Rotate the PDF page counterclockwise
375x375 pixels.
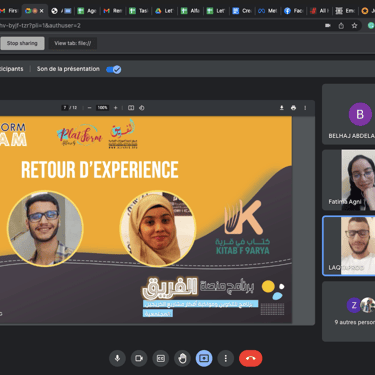point(142,108)
